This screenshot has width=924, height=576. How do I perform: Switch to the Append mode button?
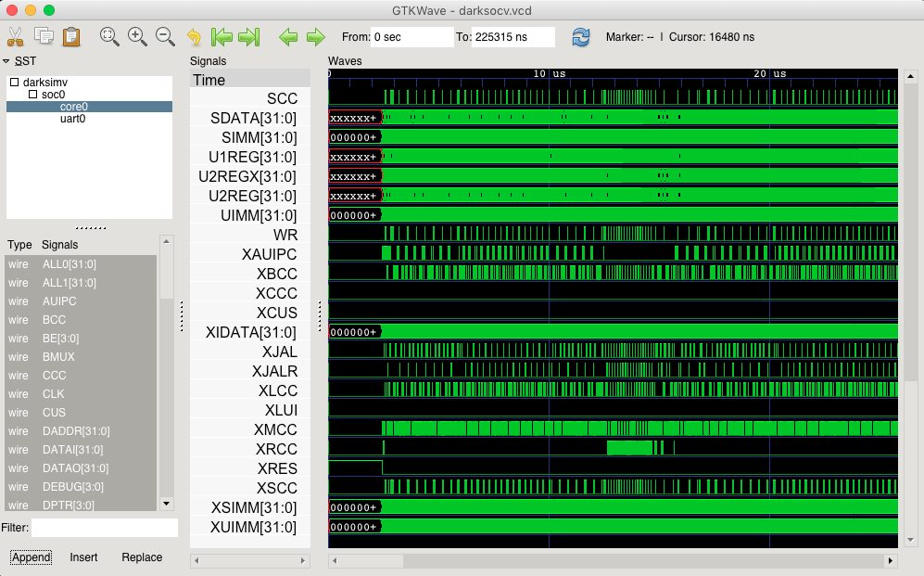click(30, 557)
